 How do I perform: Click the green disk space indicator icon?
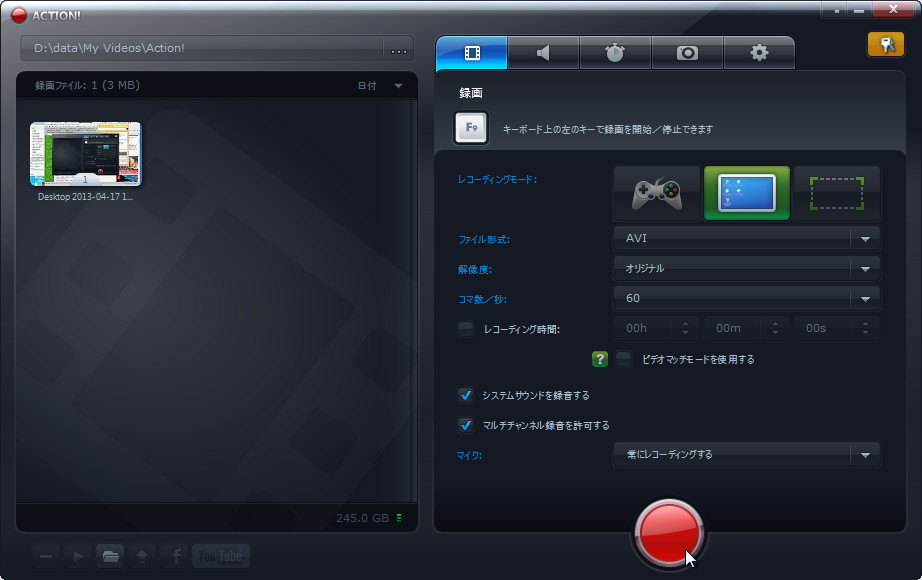tap(399, 518)
